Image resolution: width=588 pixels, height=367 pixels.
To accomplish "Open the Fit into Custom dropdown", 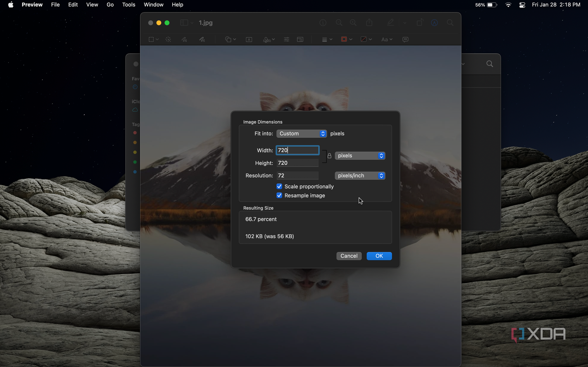I will pos(301,133).
